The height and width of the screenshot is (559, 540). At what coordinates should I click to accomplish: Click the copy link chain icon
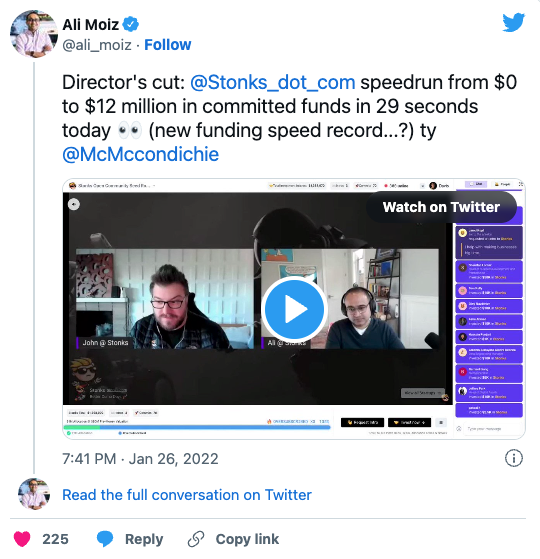(x=196, y=539)
